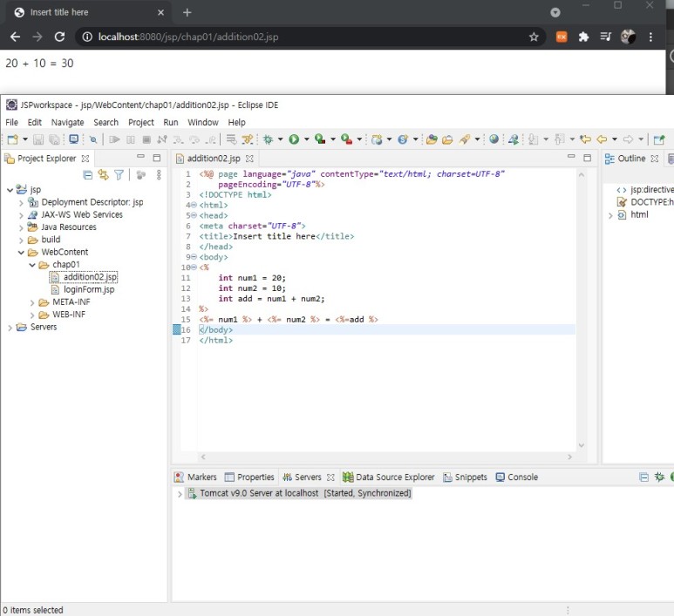Screen dimensions: 674x616
Task: Collapse the WebContent folder
Action: point(21,253)
